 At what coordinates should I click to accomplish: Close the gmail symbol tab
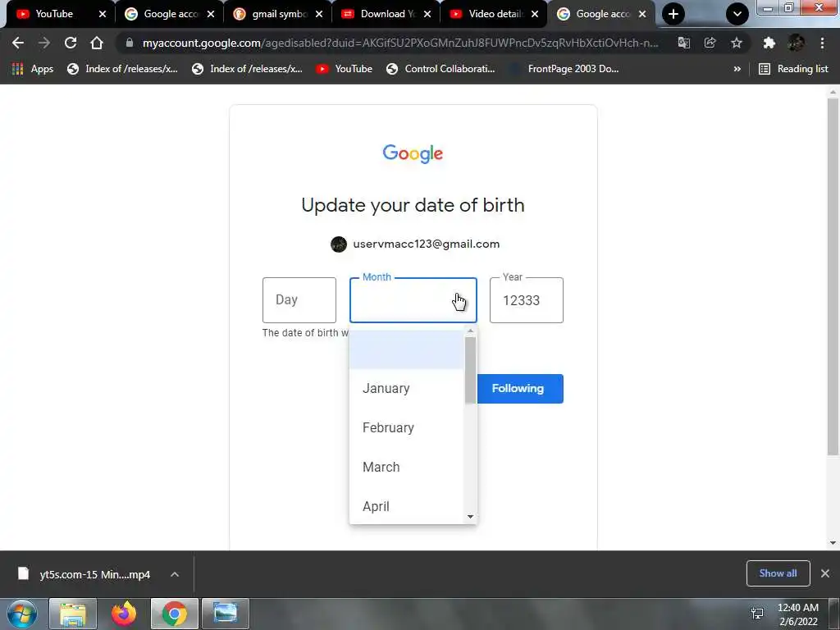click(x=319, y=14)
